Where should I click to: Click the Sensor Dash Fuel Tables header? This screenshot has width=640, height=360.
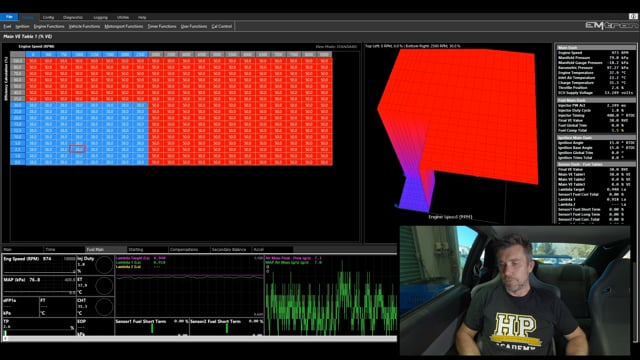[x=596, y=164]
